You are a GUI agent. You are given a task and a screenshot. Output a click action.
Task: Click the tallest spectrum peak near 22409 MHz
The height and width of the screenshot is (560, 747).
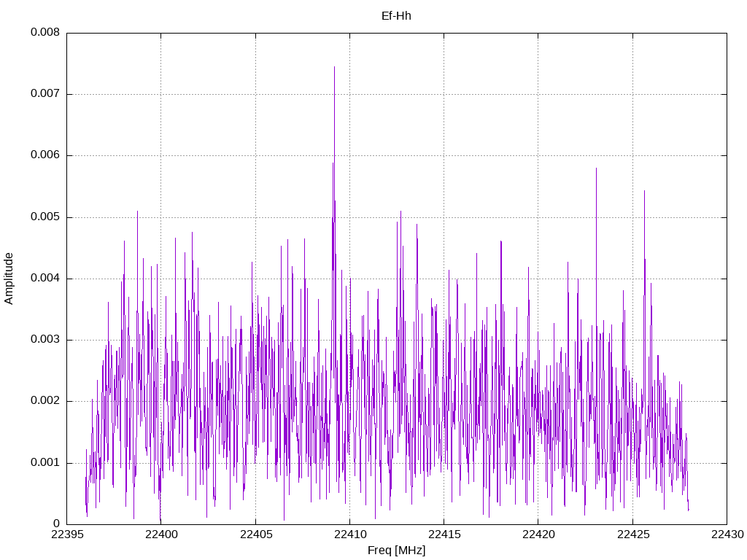[x=334, y=67]
